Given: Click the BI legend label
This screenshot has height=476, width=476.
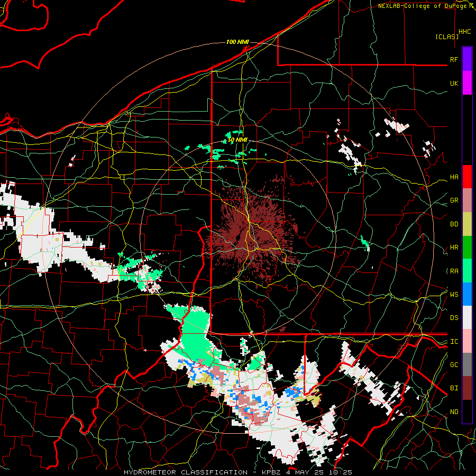Looking at the screenshot, I should point(454,388).
